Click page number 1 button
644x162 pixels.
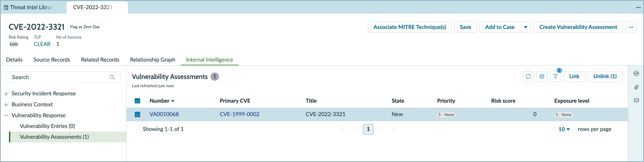368,130
